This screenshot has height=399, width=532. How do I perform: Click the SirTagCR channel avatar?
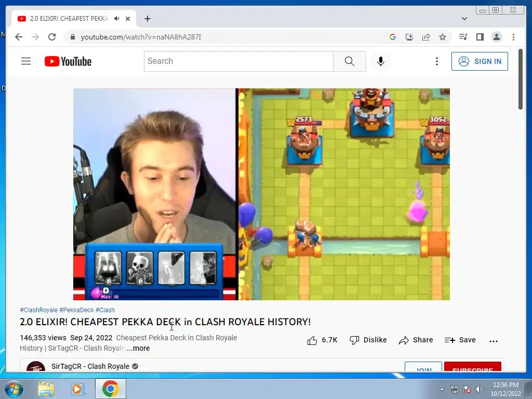pos(36,367)
